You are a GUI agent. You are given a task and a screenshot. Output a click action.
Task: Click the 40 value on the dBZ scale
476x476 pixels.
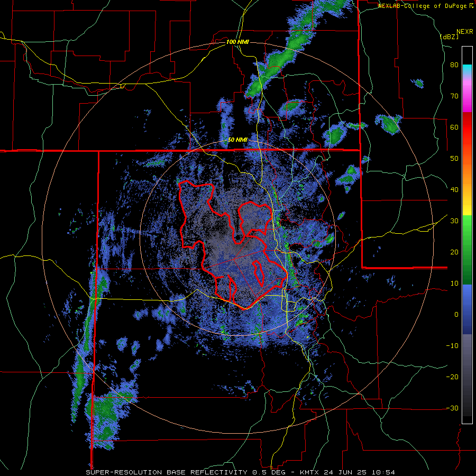454,190
